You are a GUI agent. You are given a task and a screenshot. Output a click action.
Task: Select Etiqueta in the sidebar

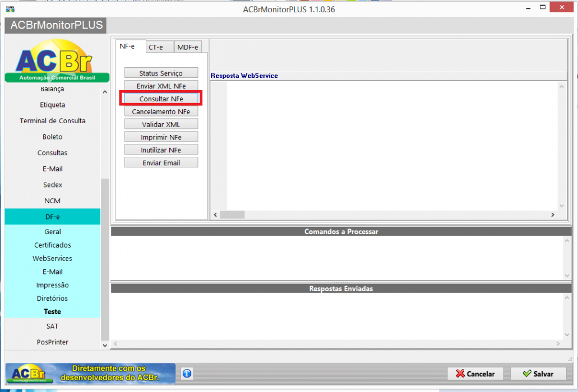(52, 105)
